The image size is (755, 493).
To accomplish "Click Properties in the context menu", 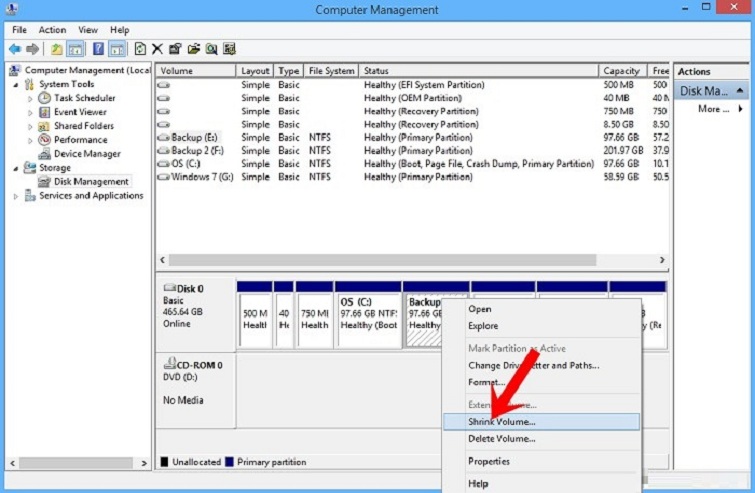I will [489, 461].
